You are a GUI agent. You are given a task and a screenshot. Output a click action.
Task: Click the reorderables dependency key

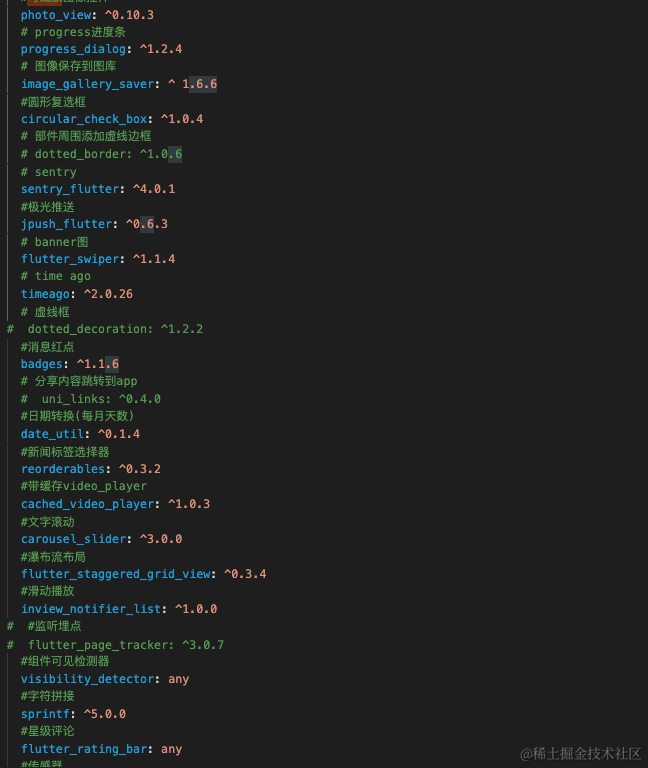click(x=63, y=469)
